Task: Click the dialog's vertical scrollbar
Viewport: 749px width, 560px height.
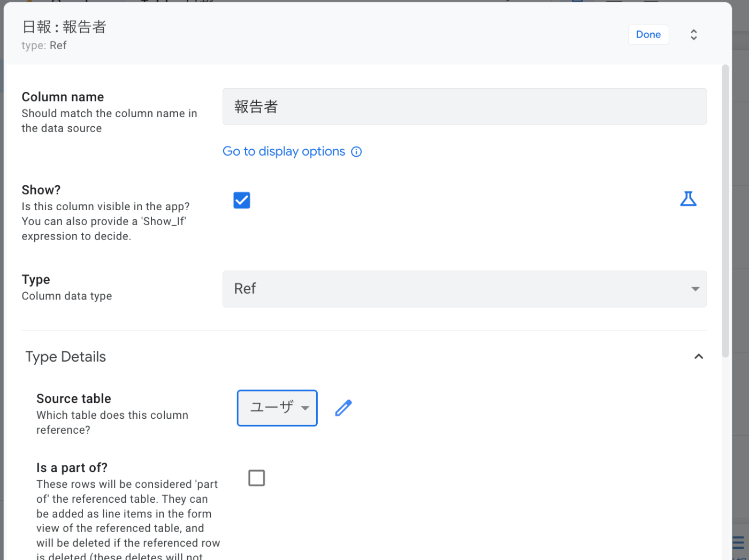Action: point(725,214)
